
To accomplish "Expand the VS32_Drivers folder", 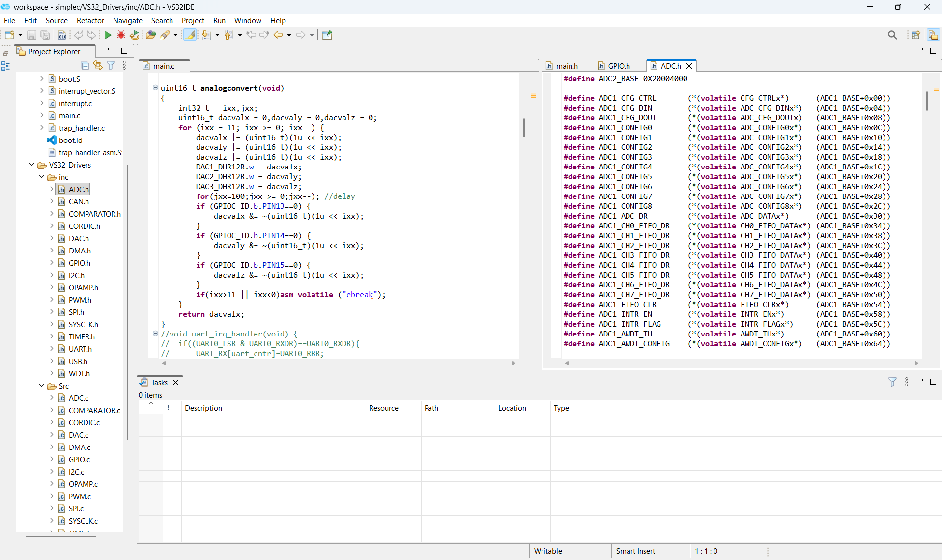I will pos(31,165).
